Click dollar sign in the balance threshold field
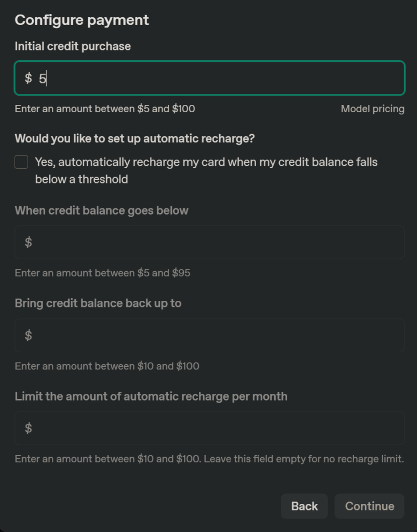The width and height of the screenshot is (417, 532). coord(28,242)
